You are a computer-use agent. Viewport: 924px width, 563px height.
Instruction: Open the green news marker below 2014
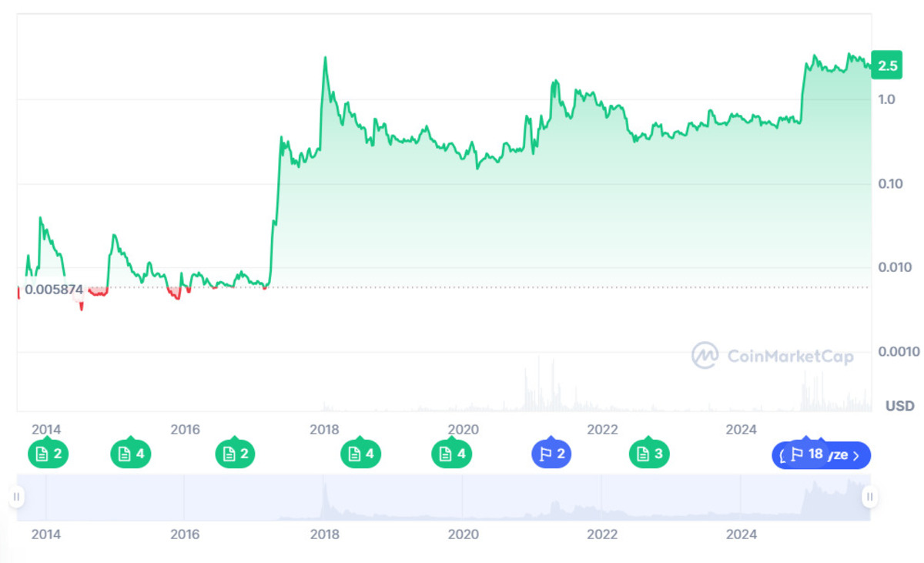(49, 454)
